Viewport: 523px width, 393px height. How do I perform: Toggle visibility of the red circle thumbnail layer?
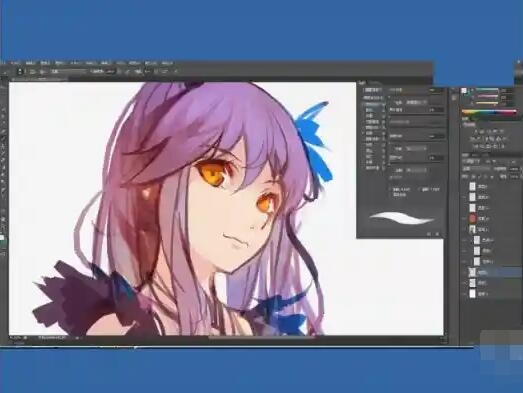pos(465,219)
